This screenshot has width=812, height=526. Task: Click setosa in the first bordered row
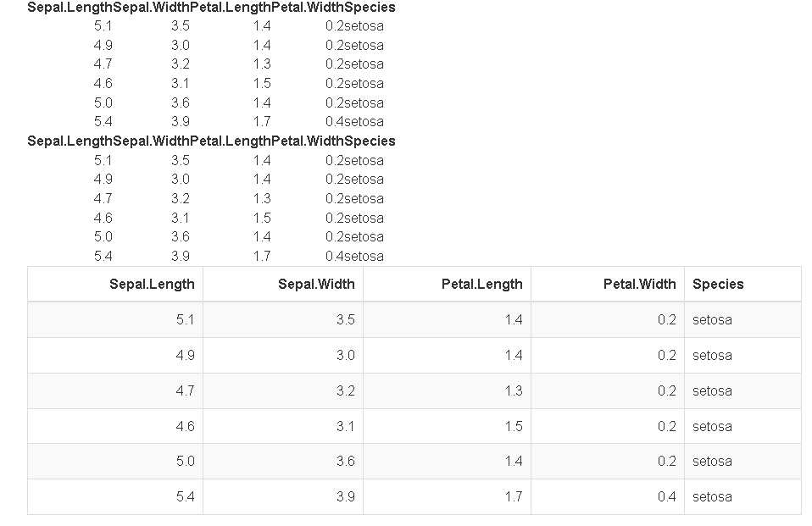coord(712,320)
